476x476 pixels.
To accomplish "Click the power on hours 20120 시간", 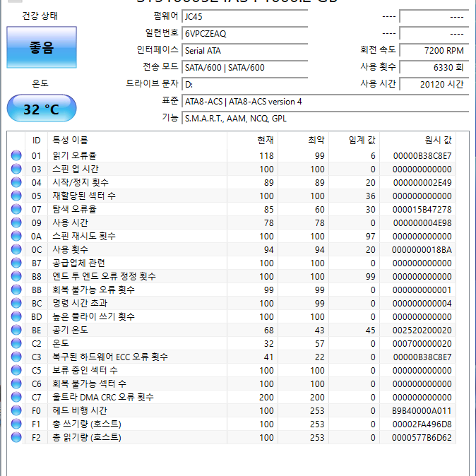I will pyautogui.click(x=434, y=84).
